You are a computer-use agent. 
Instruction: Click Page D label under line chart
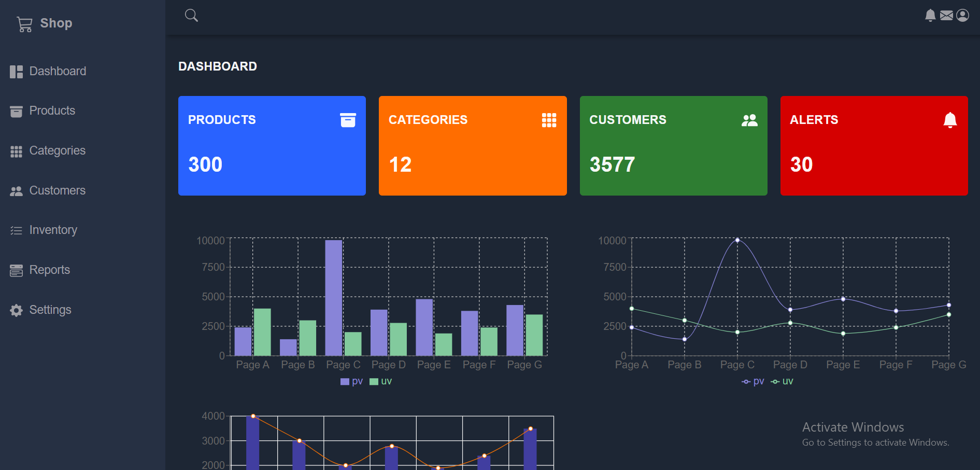coord(790,365)
